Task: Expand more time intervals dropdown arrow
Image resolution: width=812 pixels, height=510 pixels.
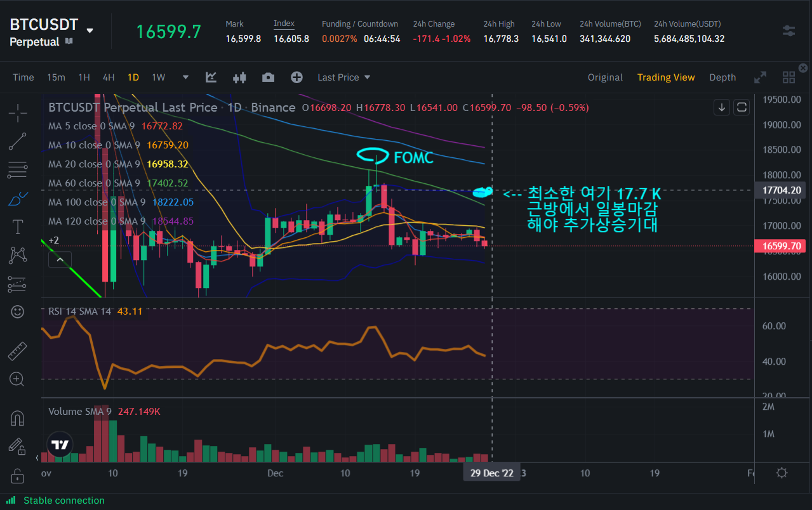Action: click(185, 77)
